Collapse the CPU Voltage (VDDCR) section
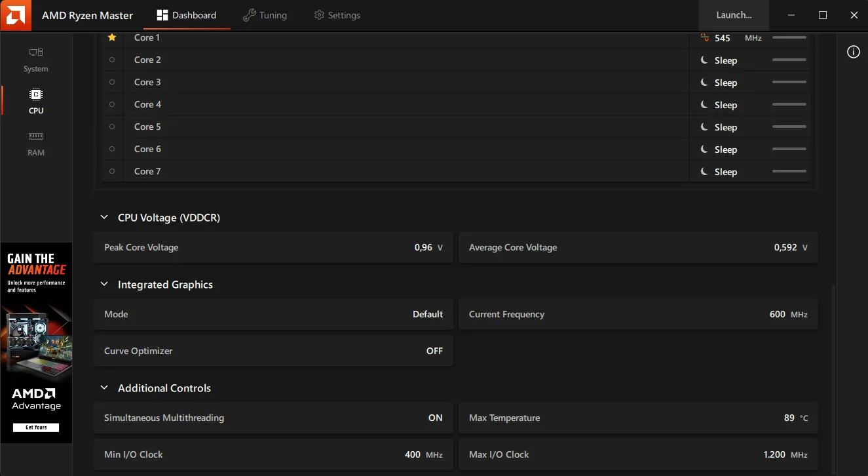Image resolution: width=868 pixels, height=476 pixels. (x=104, y=218)
